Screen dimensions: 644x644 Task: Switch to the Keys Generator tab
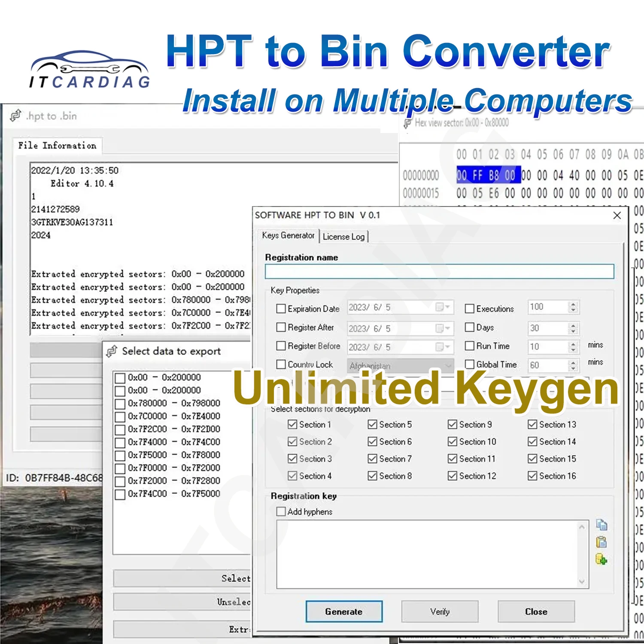click(289, 235)
